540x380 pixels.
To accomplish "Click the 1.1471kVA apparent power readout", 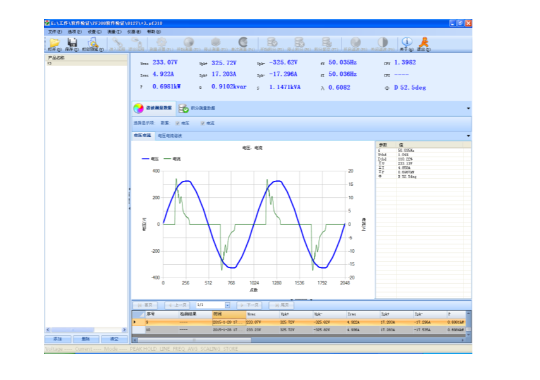I will click(285, 87).
